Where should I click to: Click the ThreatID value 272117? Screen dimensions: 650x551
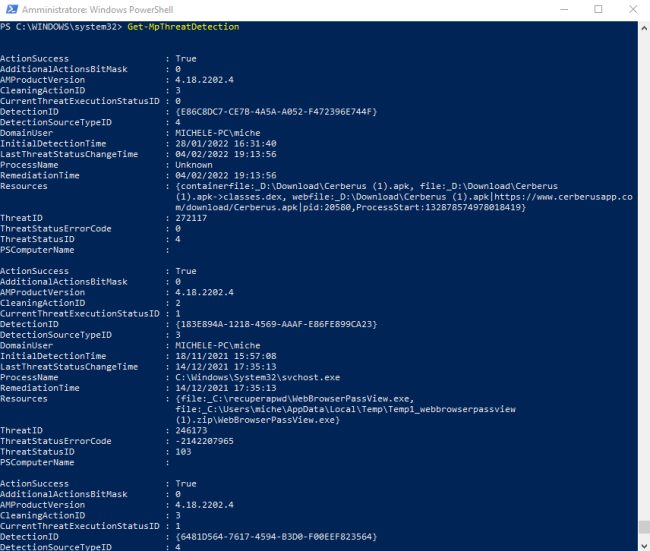coord(191,218)
